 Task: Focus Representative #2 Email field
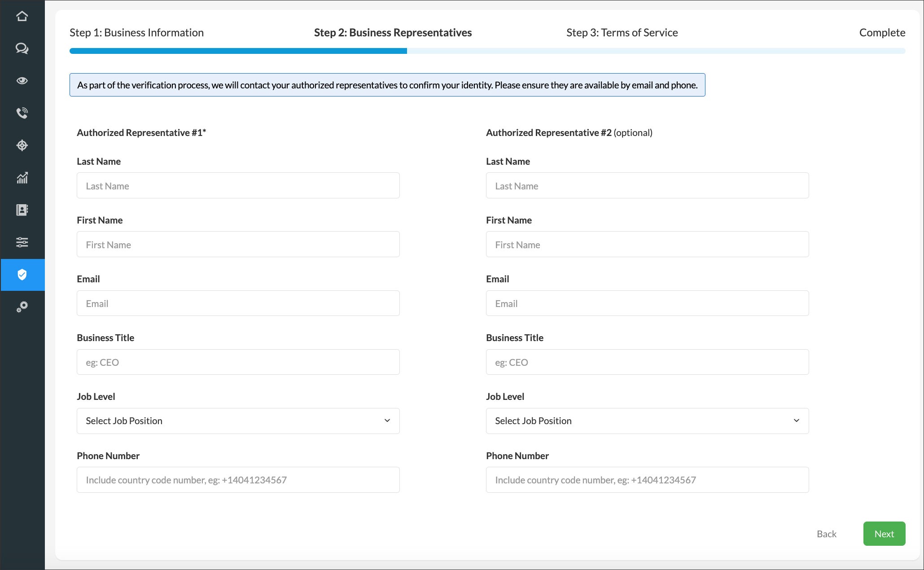pyautogui.click(x=647, y=303)
